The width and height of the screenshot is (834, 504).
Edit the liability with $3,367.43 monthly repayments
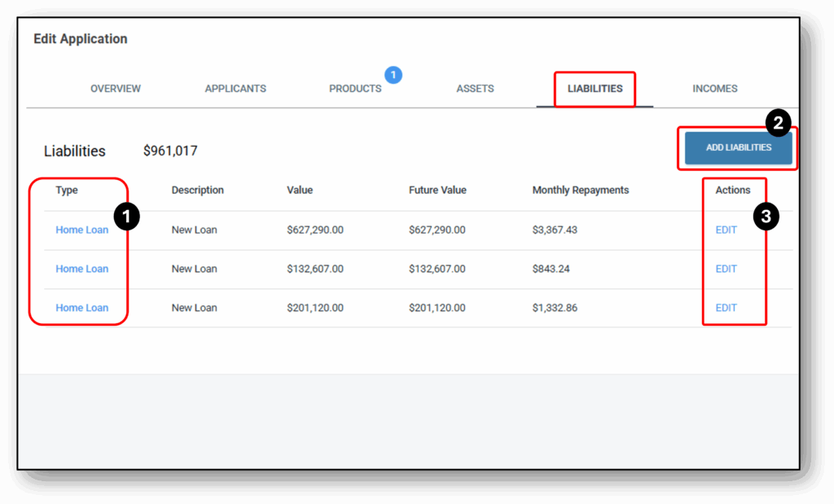coord(726,230)
